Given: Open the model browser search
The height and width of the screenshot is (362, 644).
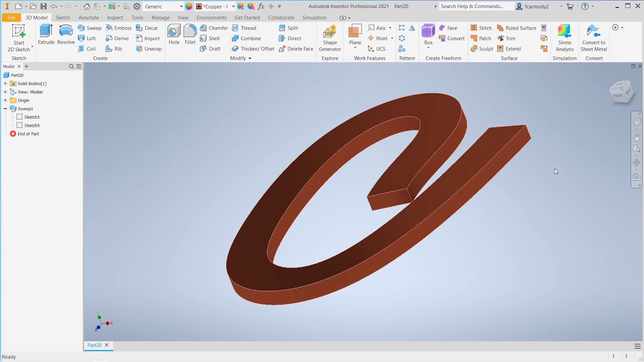Looking at the screenshot, I should click(71, 66).
